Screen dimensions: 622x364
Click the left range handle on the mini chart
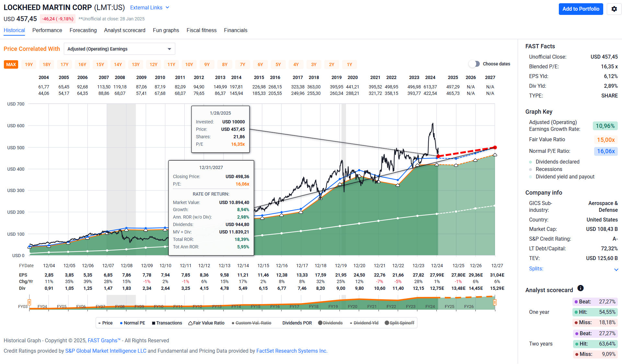29,302
